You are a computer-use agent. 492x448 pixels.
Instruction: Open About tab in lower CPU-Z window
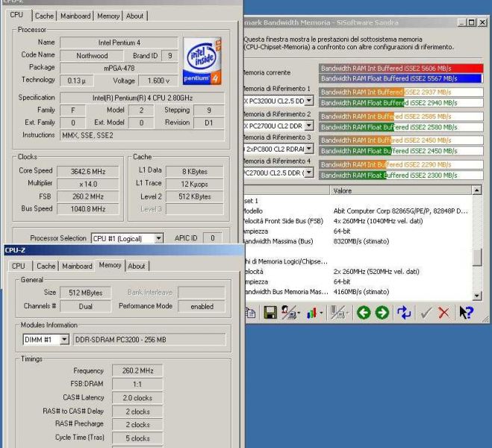(137, 266)
